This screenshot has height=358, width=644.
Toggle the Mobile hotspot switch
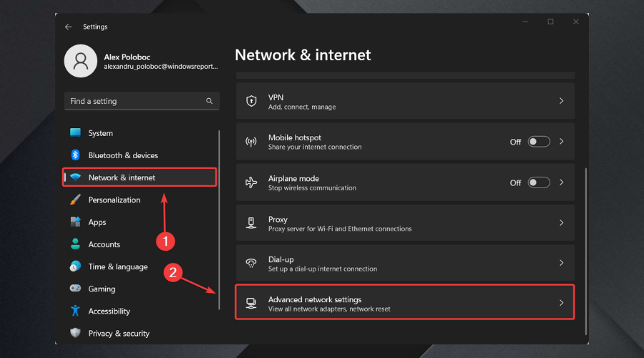tap(538, 142)
